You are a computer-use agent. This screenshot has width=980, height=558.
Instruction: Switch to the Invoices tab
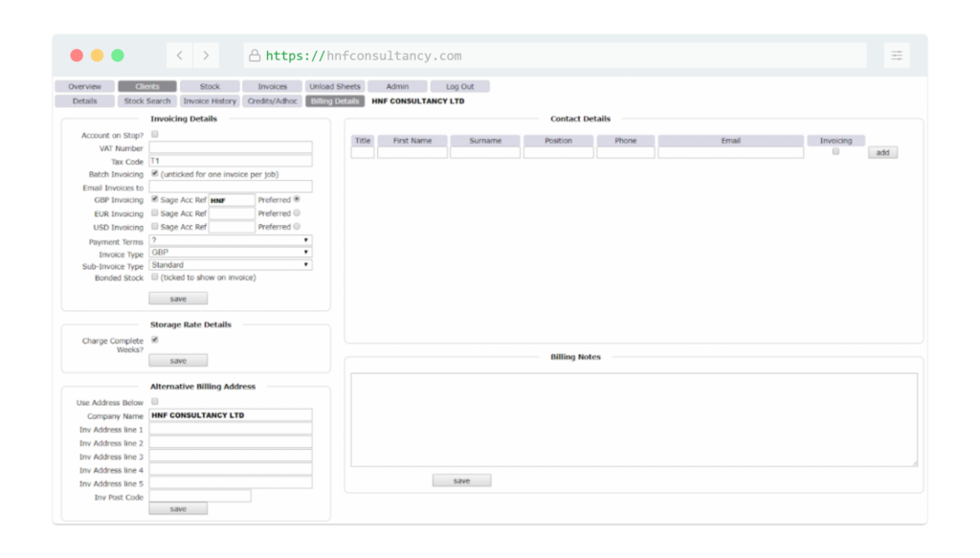pyautogui.click(x=272, y=87)
